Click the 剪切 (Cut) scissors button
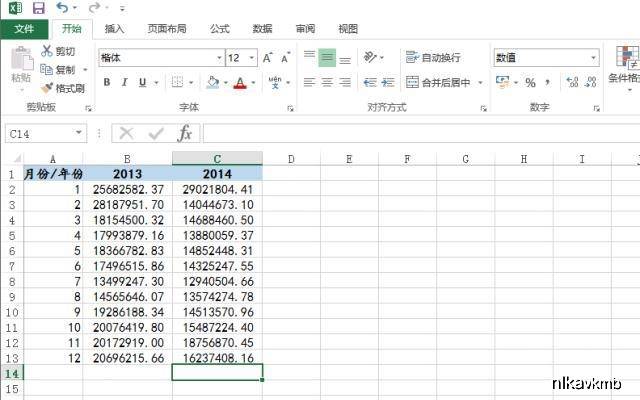This screenshot has height=400, width=640. coord(58,51)
